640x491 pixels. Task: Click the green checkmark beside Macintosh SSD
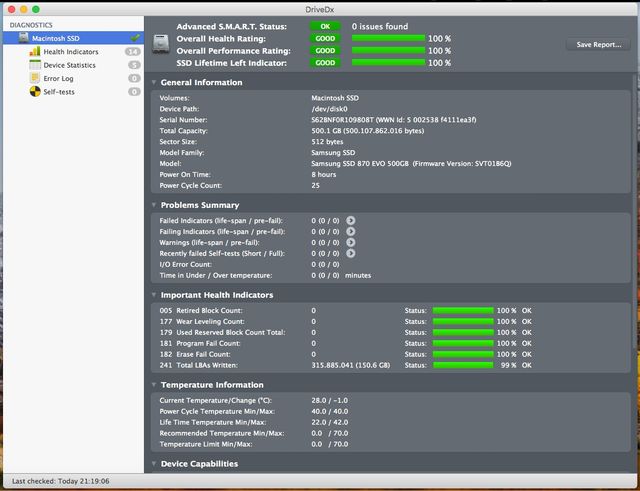[135, 38]
